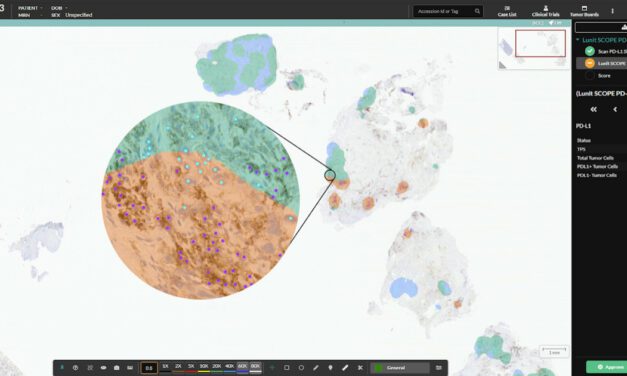The height and width of the screenshot is (376, 627).
Task: Click the single left arrow navigation button
Action: (615, 109)
